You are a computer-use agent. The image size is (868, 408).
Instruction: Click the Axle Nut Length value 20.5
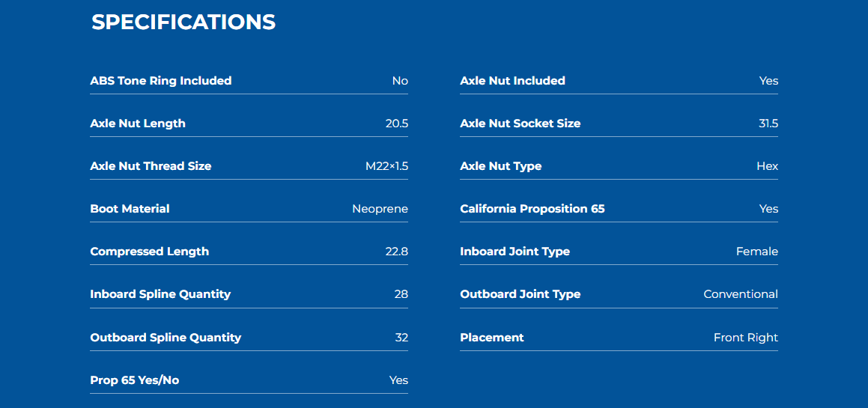pyautogui.click(x=397, y=124)
